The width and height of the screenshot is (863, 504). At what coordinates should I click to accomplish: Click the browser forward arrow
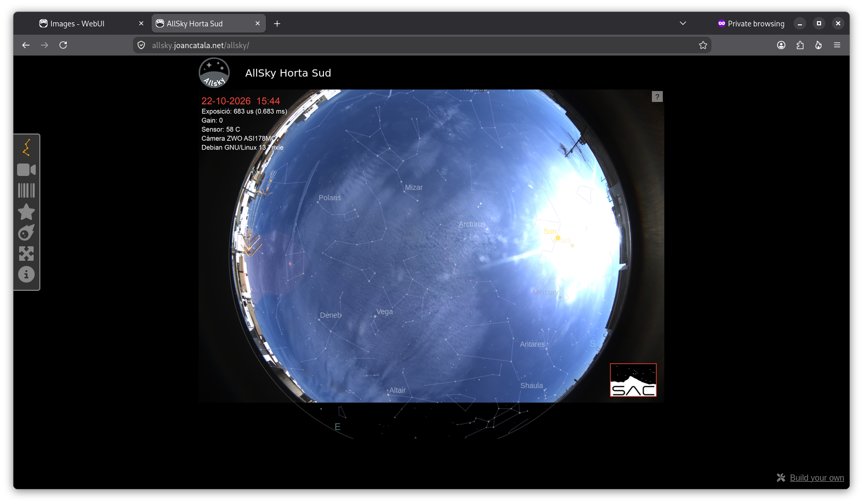(44, 45)
